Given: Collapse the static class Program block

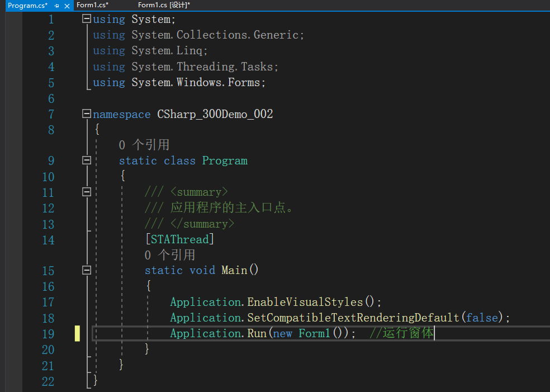Looking at the screenshot, I should pyautogui.click(x=86, y=160).
